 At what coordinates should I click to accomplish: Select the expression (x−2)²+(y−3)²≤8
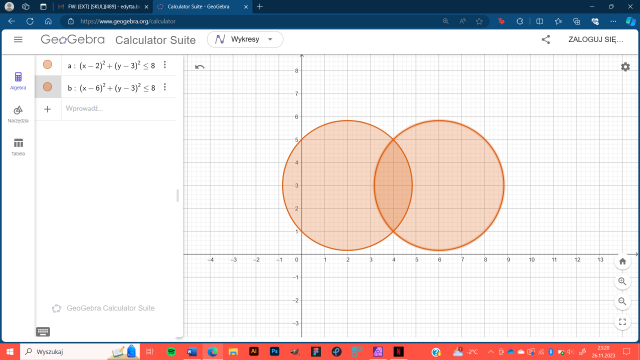click(x=117, y=65)
